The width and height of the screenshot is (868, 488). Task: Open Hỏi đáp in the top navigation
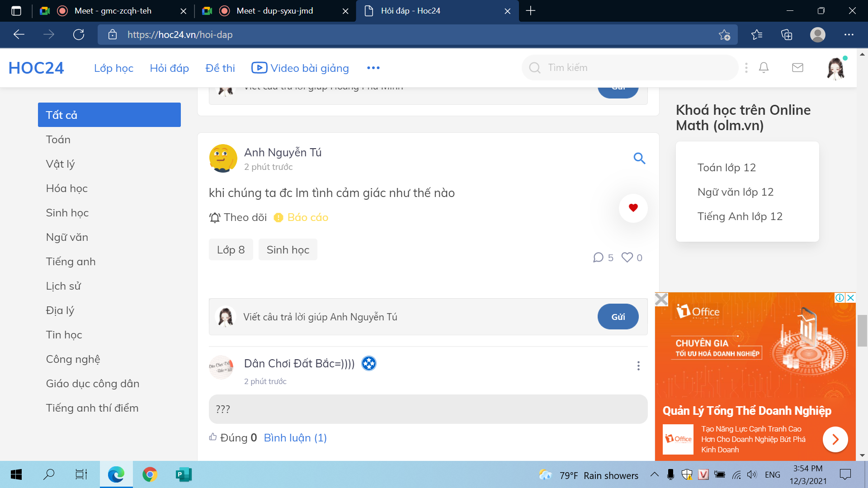tap(169, 68)
